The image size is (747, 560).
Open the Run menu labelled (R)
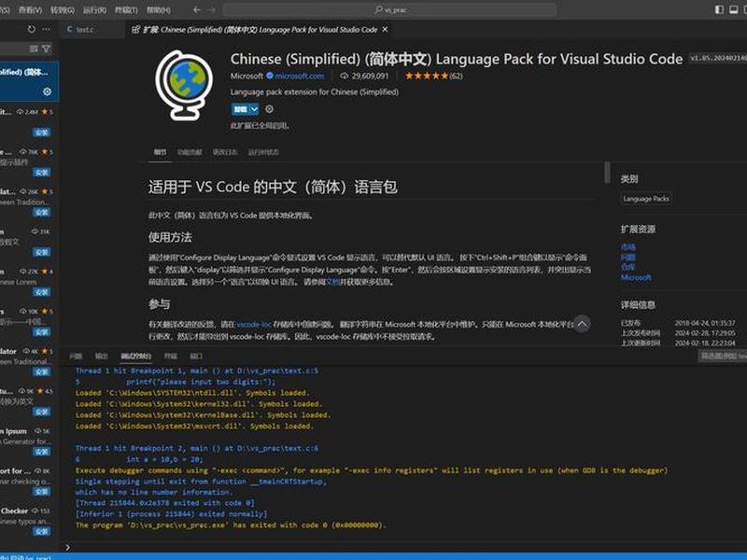94,9
